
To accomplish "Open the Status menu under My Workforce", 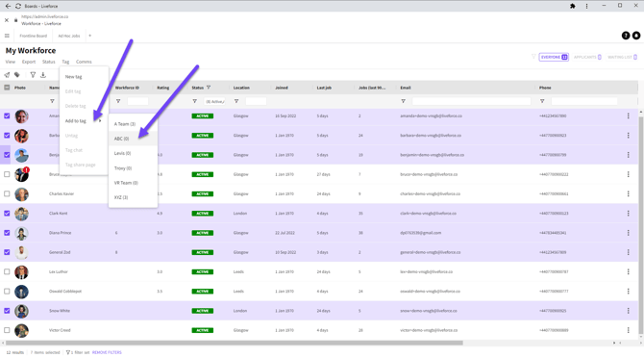I will click(48, 62).
